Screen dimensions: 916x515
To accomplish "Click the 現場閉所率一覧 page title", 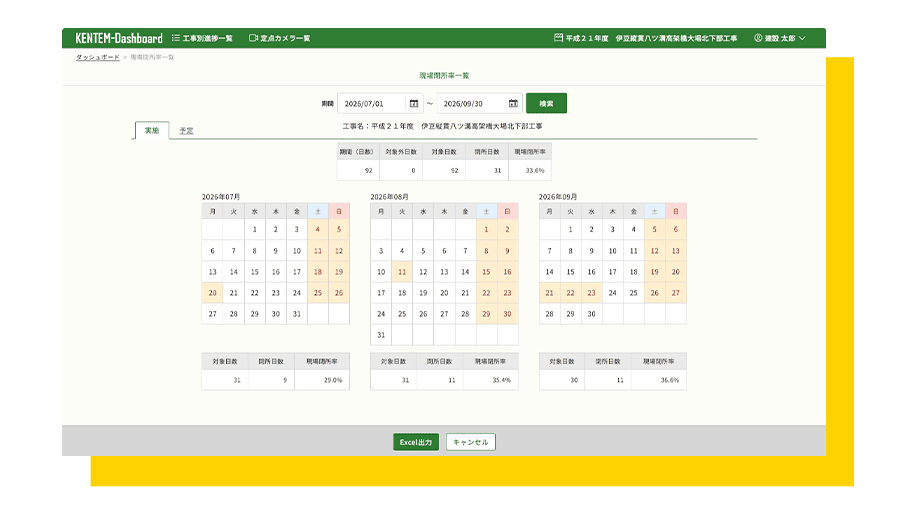I will pyautogui.click(x=444, y=75).
